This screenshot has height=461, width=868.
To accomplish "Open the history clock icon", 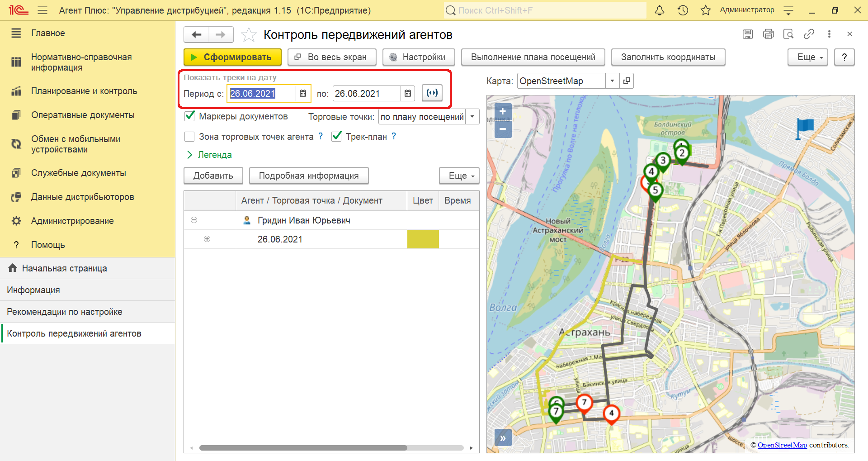I will pyautogui.click(x=683, y=10).
